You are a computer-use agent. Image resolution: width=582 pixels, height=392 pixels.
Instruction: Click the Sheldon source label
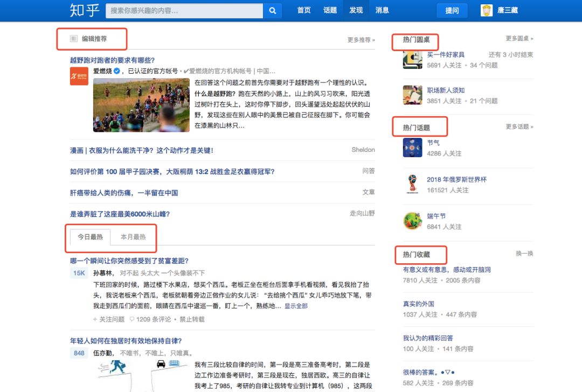pos(363,150)
